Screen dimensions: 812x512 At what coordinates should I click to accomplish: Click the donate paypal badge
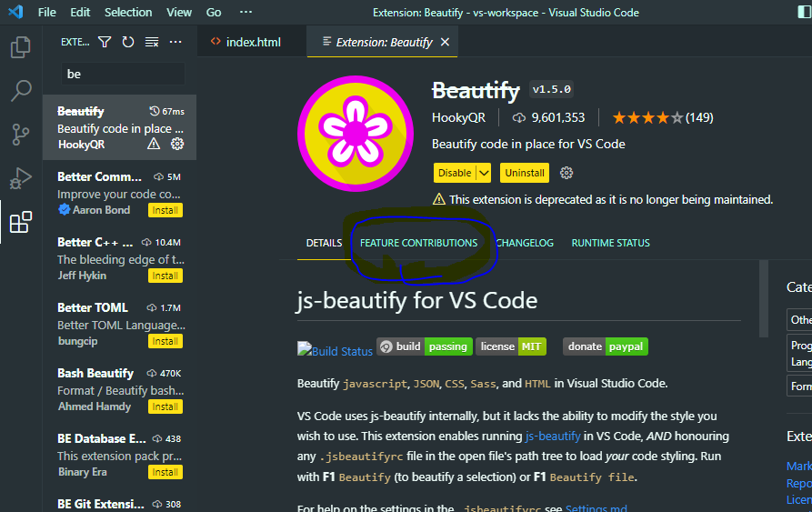pyautogui.click(x=606, y=346)
